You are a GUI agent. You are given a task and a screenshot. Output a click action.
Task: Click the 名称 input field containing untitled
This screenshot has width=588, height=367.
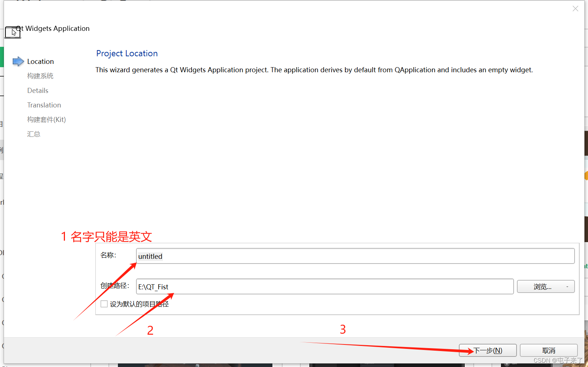click(x=355, y=256)
